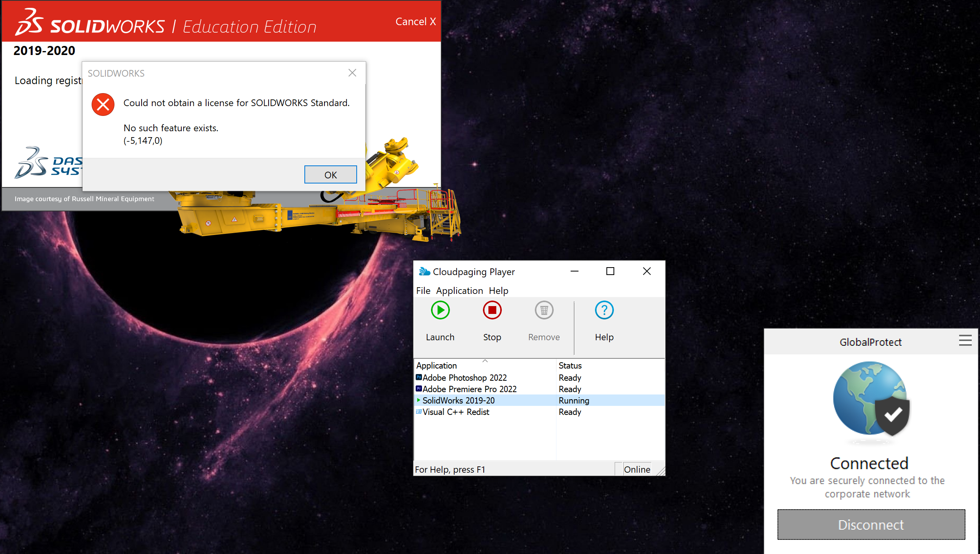Stop the running application in Cloudpaging Player

pos(492,321)
